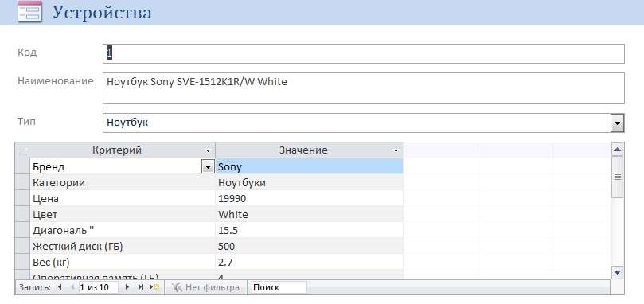
Task: Create new blank record icon
Action: (x=154, y=287)
